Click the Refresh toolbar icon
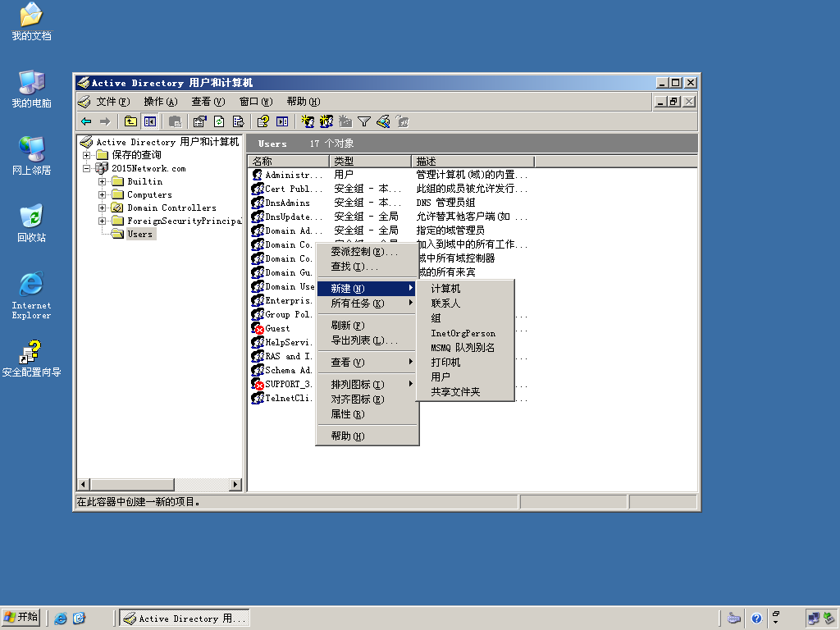The width and height of the screenshot is (840, 630). [219, 121]
